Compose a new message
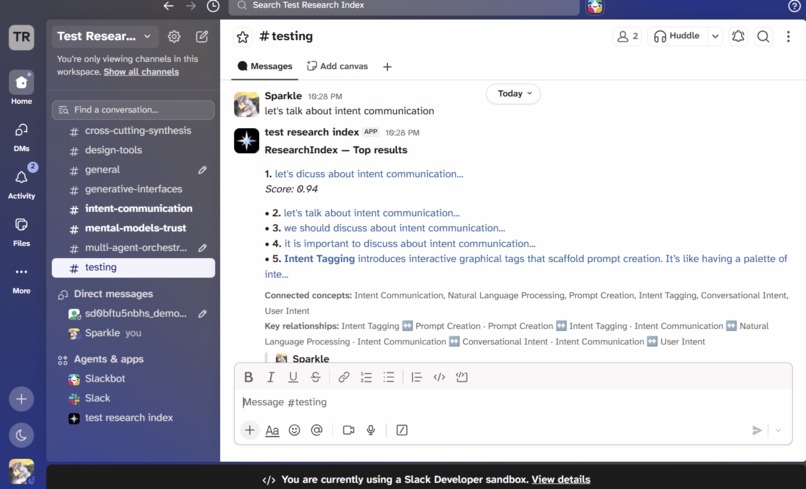Image resolution: width=806 pixels, height=489 pixels. click(202, 37)
